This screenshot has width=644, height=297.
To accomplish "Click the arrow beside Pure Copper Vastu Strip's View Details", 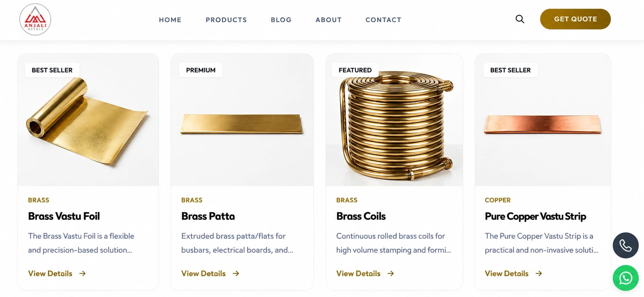I will coord(539,274).
